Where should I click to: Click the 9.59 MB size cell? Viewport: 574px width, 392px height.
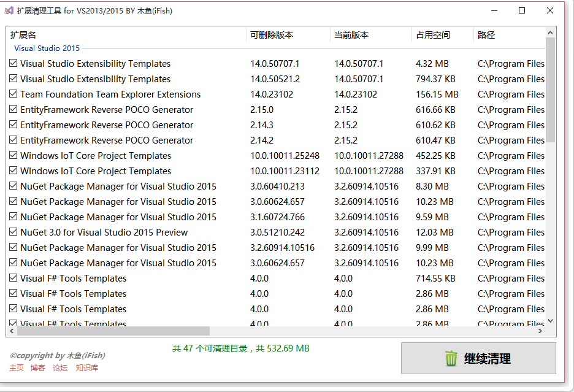point(432,217)
